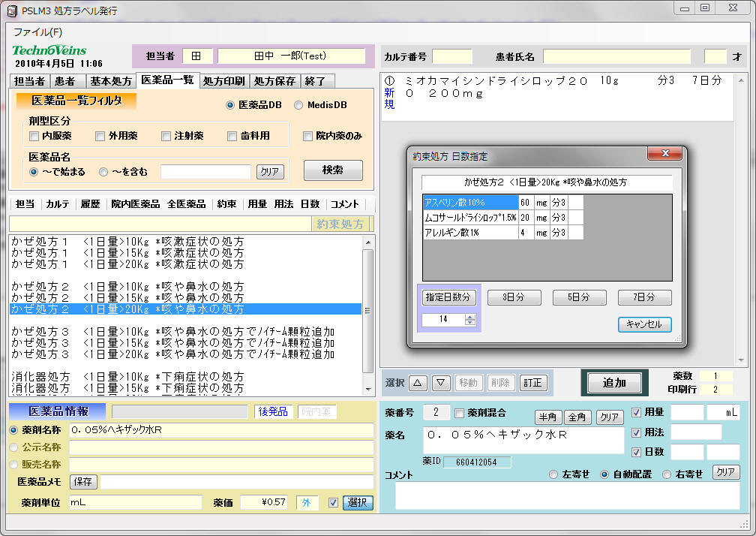Switch to the 患者 tab
The width and height of the screenshot is (756, 536).
pyautogui.click(x=67, y=81)
